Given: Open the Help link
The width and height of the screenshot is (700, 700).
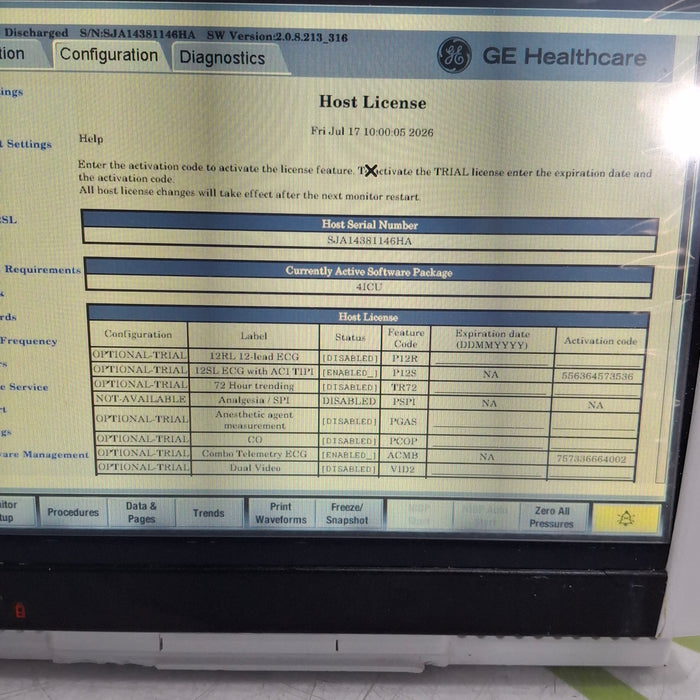Looking at the screenshot, I should pyautogui.click(x=91, y=139).
